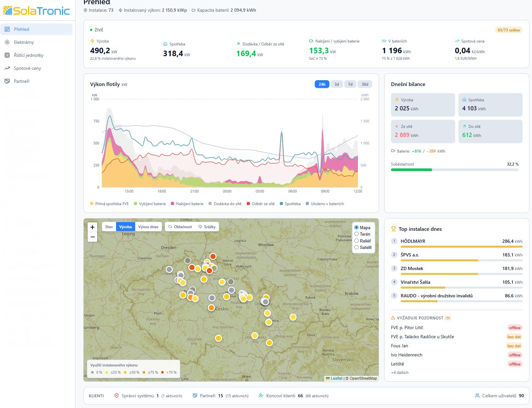Show Výnos dnes mode on the map
532x408 pixels.
point(148,227)
